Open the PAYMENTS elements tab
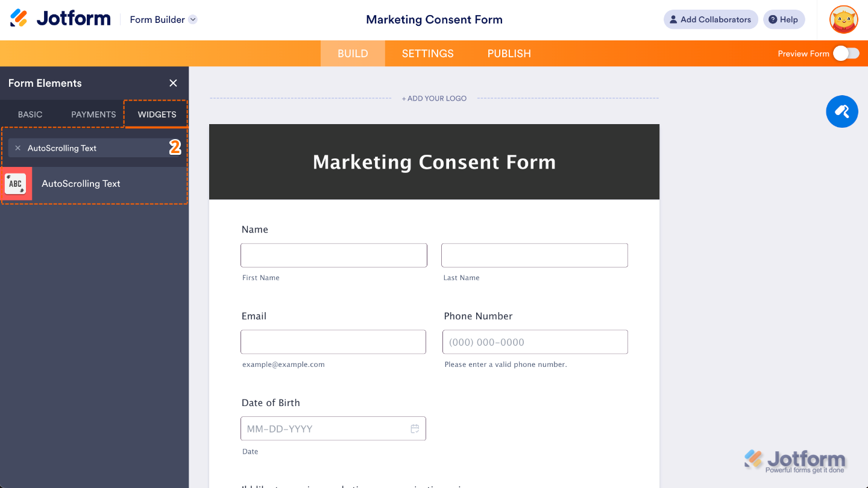Screen dimensions: 868x488 (x=92, y=114)
